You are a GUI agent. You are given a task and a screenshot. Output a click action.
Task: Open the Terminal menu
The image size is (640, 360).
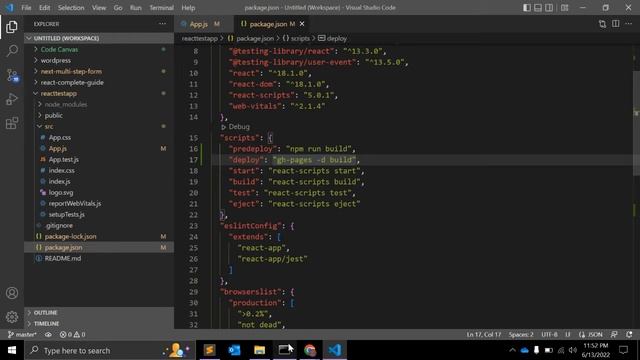point(161,8)
